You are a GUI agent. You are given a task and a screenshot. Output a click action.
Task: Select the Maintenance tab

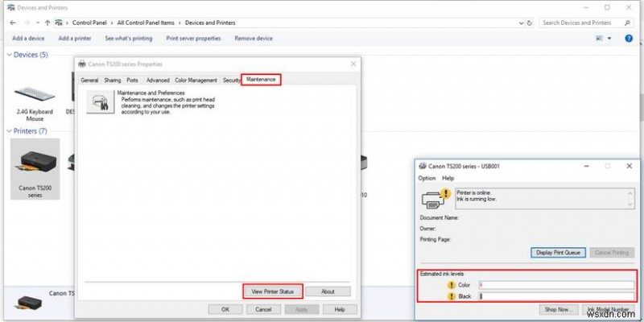pyautogui.click(x=261, y=79)
